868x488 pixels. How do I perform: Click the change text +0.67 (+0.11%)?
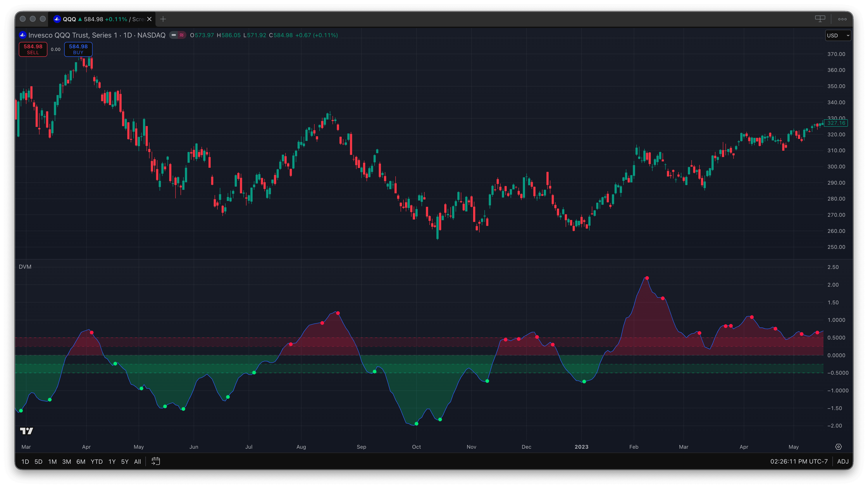(x=316, y=35)
